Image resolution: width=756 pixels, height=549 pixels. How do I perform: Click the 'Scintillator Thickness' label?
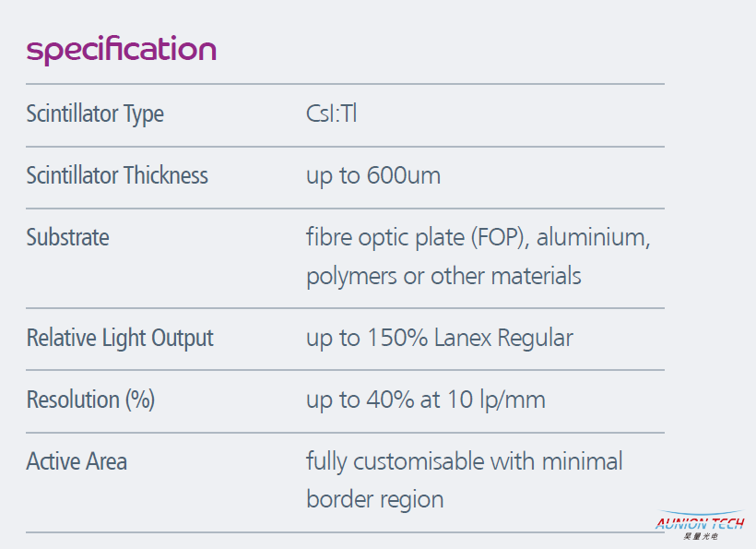117,175
